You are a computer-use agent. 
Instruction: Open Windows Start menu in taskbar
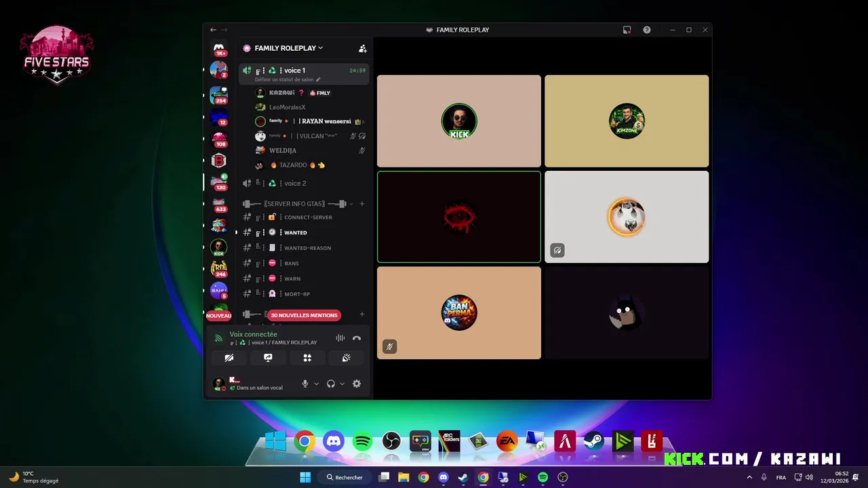coord(305,477)
